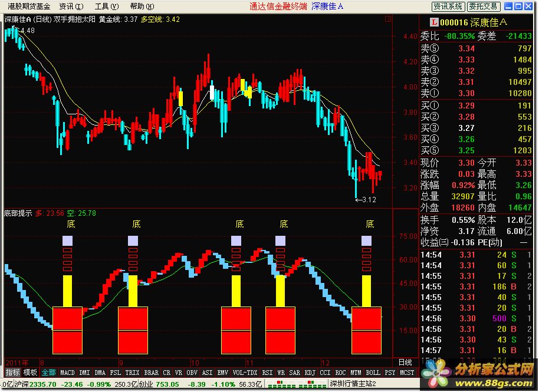Click the small square icon at chart corner
The image size is (539, 392).
388,19
